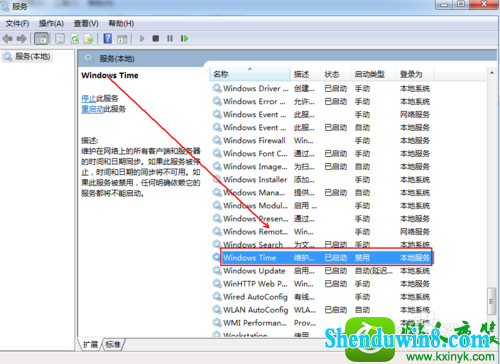Open the 操作(A) menu
Screen dimensions: 500x364
coord(51,24)
